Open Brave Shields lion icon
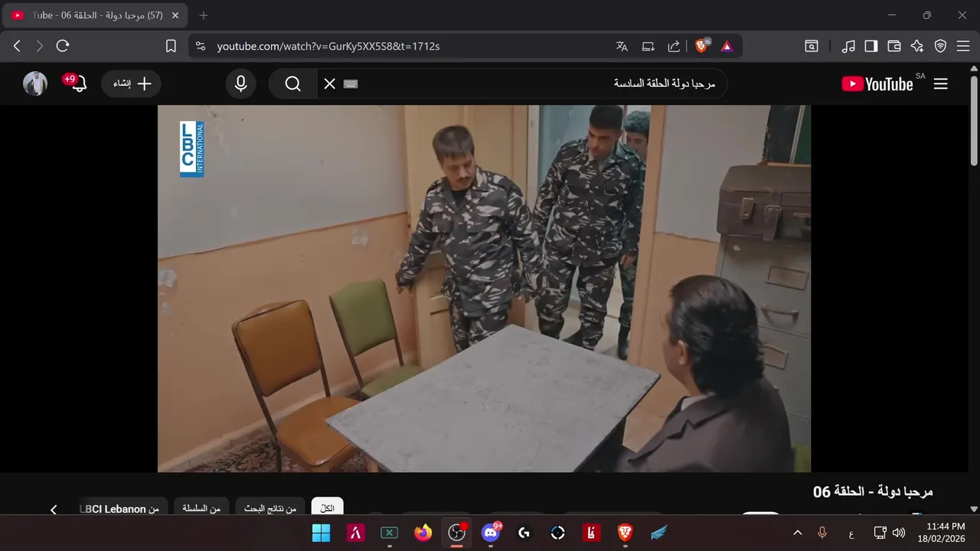 tap(702, 46)
